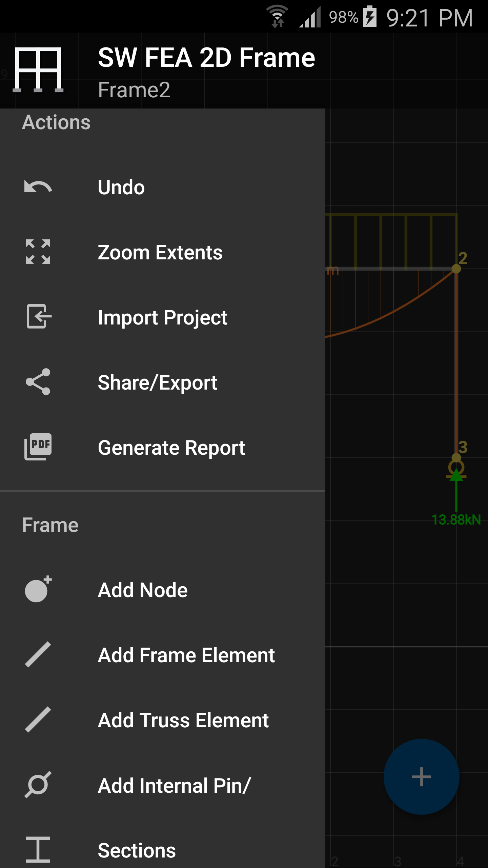The width and height of the screenshot is (488, 868).
Task: Choose Undo from the Actions menu
Action: click(121, 187)
